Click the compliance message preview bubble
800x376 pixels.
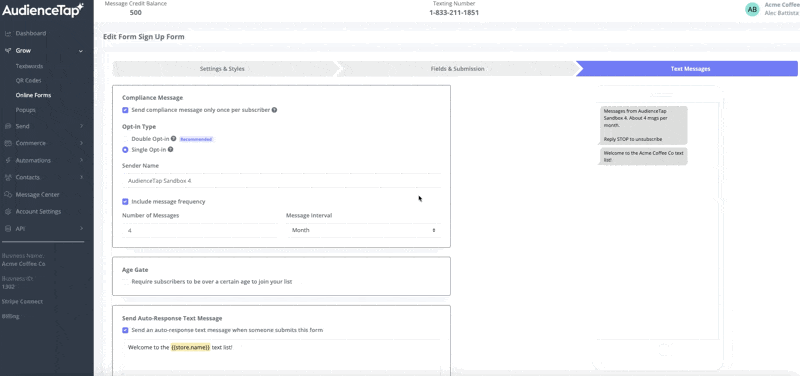643,125
